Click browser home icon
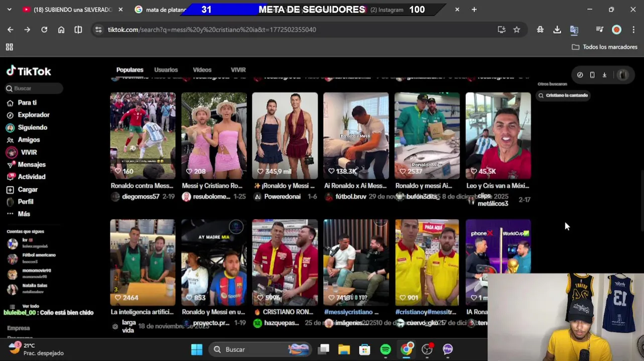The height and width of the screenshot is (361, 644). [x=61, y=30]
